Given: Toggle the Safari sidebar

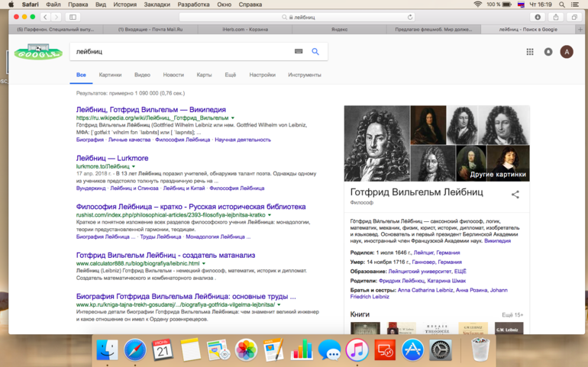Looking at the screenshot, I should (73, 17).
